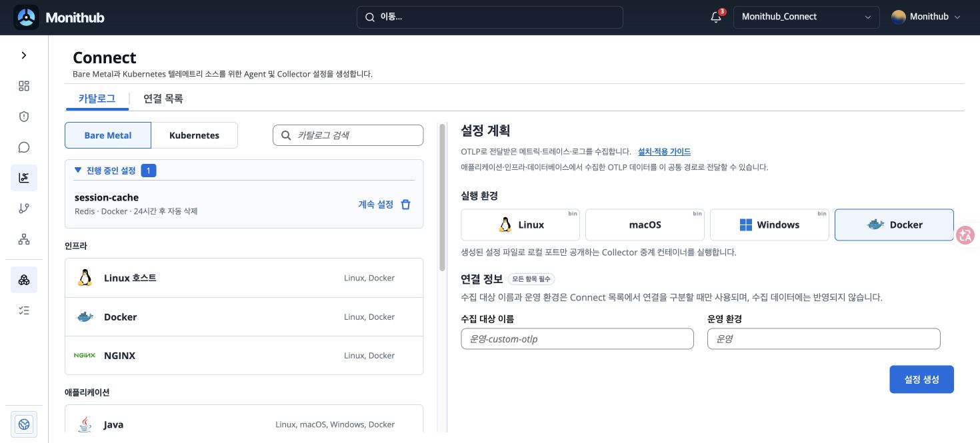Click the Linux penguin icon in Linux 호스트 row

click(85, 278)
